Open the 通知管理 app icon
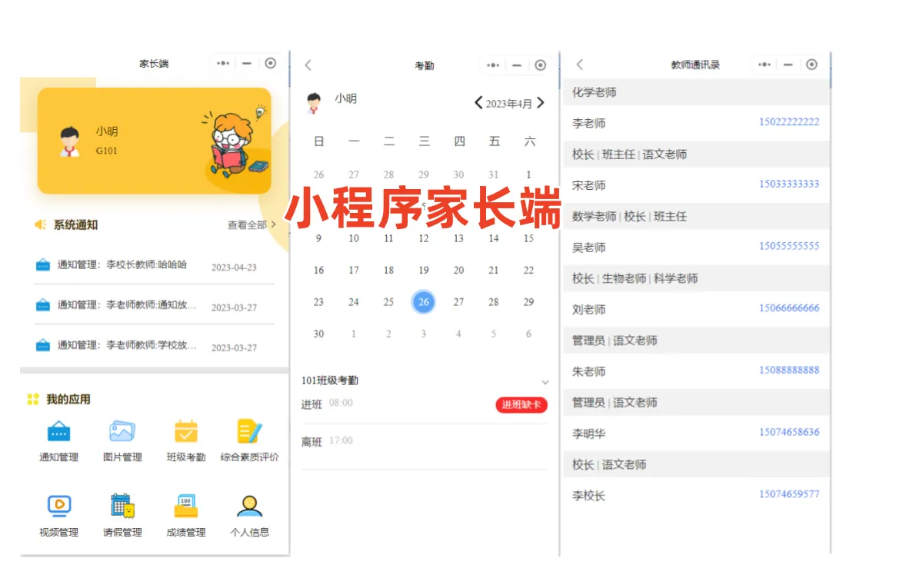This screenshot has width=913, height=588. (x=58, y=433)
